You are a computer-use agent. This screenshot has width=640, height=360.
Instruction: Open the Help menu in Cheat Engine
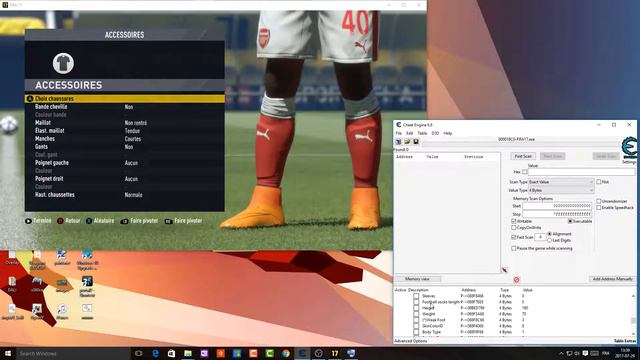tap(448, 133)
